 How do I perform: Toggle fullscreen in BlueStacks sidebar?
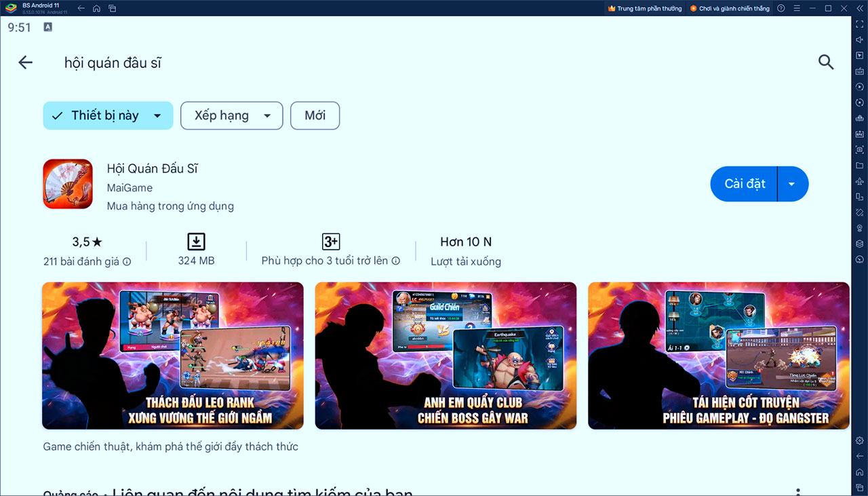(x=859, y=24)
